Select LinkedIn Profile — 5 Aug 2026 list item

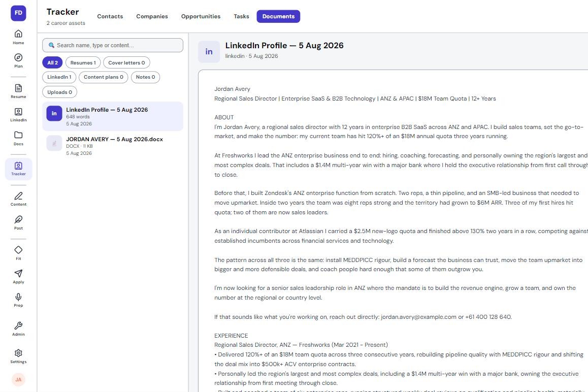(x=113, y=116)
